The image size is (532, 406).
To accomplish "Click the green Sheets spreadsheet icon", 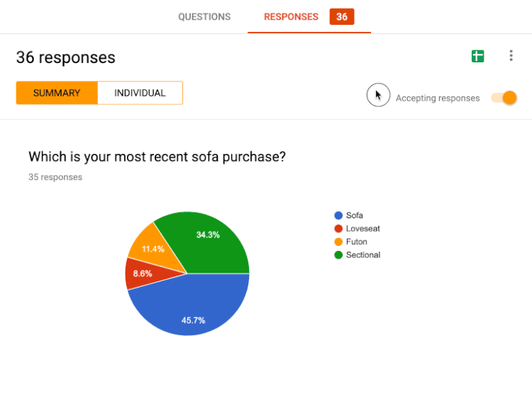I will 477,56.
